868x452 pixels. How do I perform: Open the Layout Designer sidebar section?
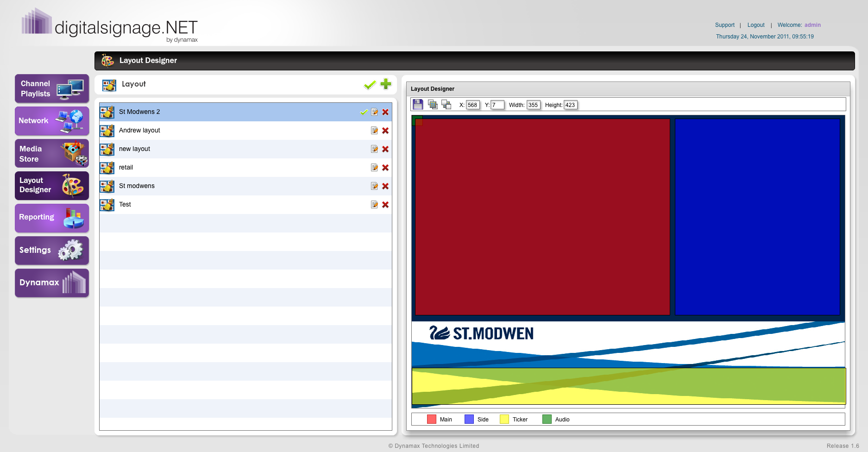[52, 186]
